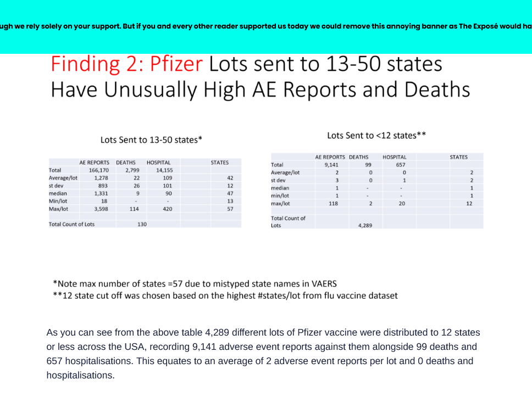532x396 pixels.
Task: Select the 166,170 total AE reports cell
Action: pos(99,170)
